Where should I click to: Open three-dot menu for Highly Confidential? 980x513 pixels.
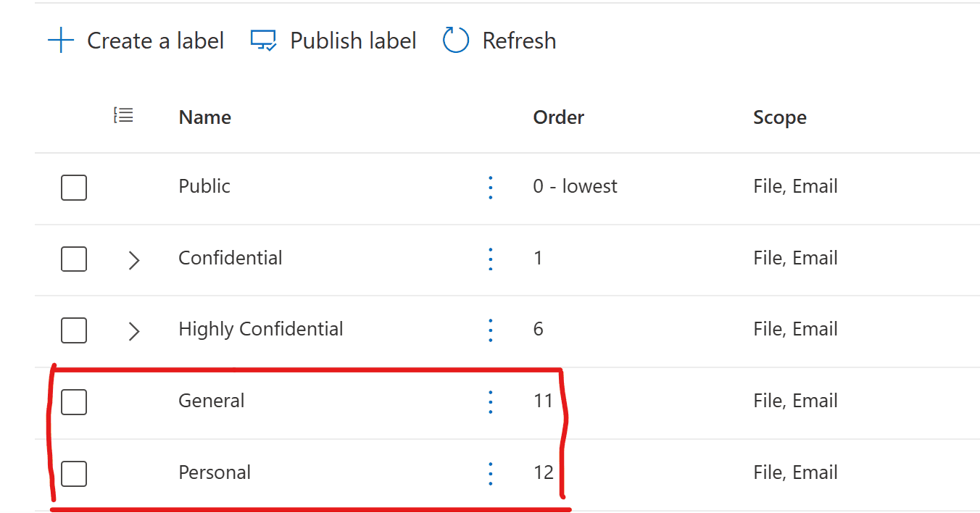[x=491, y=330]
